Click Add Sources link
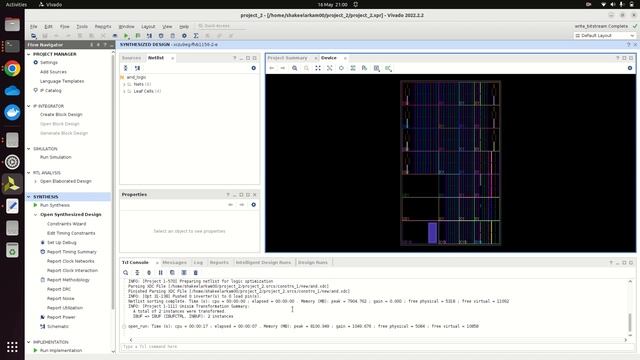Viewport: 640px width, 360px height. pos(53,72)
